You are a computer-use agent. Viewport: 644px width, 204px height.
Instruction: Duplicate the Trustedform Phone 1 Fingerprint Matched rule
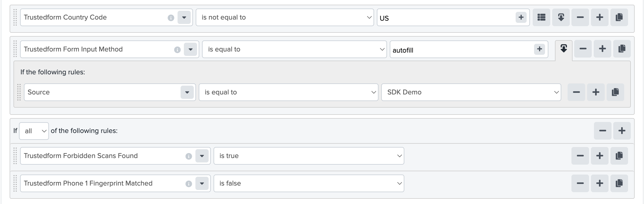tap(619, 183)
